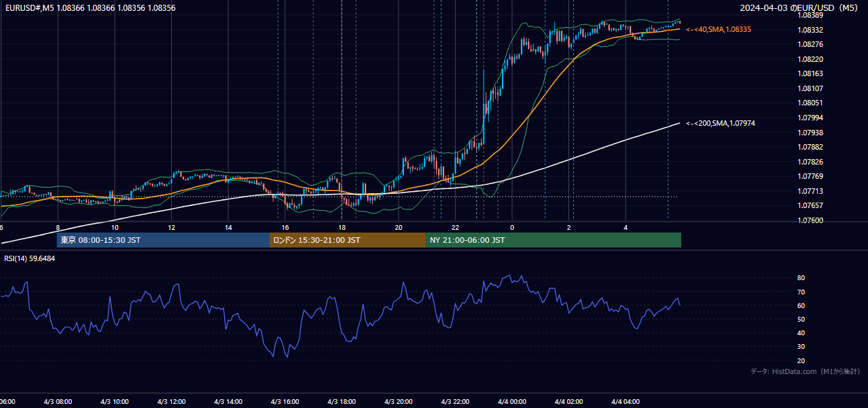The width and height of the screenshot is (868, 408).
Task: Click the RSI(14) 59.6484 indicator label
Action: click(30, 258)
